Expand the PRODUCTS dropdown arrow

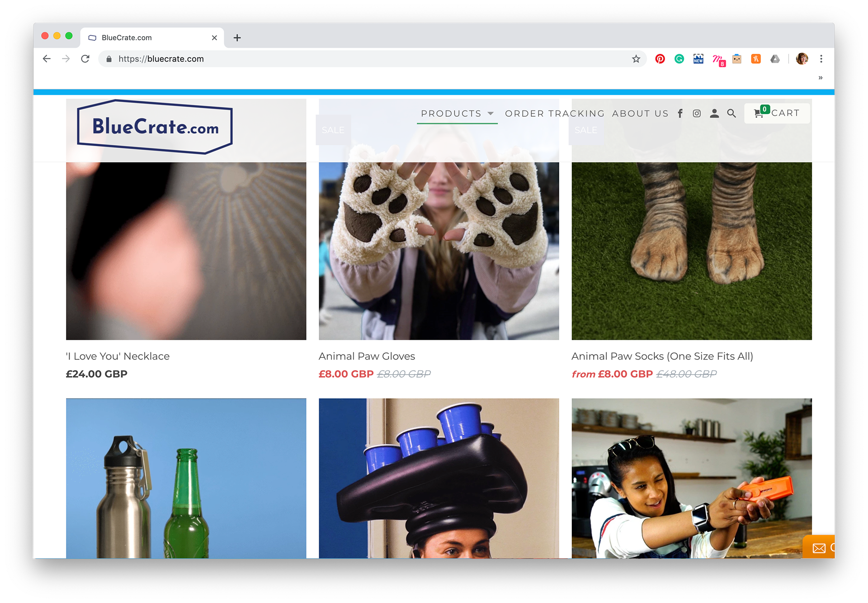491,114
